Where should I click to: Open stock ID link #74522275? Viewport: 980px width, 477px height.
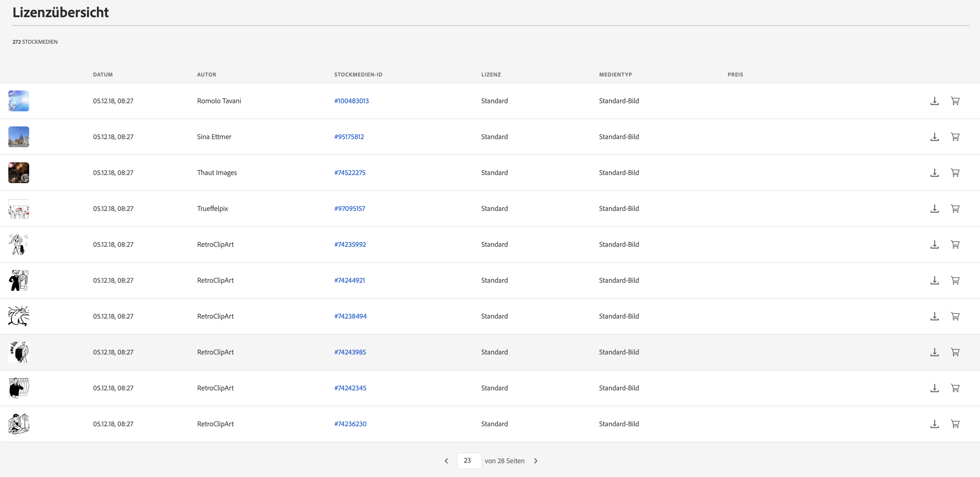tap(350, 172)
